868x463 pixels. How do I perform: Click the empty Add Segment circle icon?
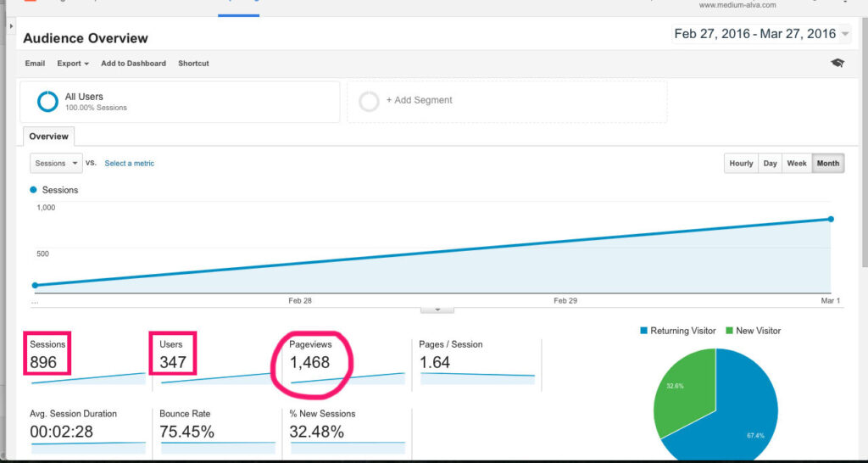[x=369, y=101]
